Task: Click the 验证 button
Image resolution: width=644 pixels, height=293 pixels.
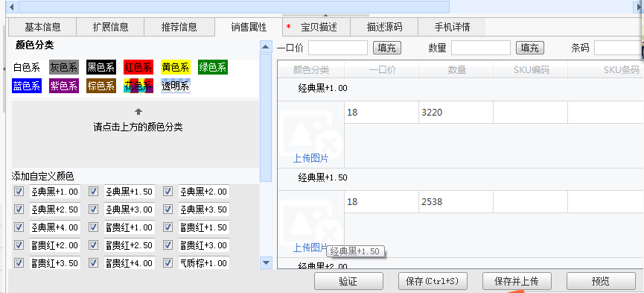Action: point(348,282)
